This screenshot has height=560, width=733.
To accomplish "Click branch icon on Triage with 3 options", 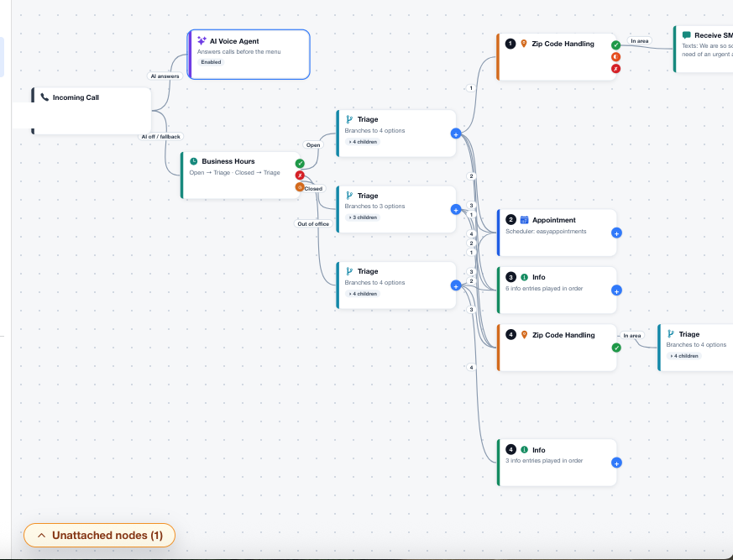I will 349,196.
